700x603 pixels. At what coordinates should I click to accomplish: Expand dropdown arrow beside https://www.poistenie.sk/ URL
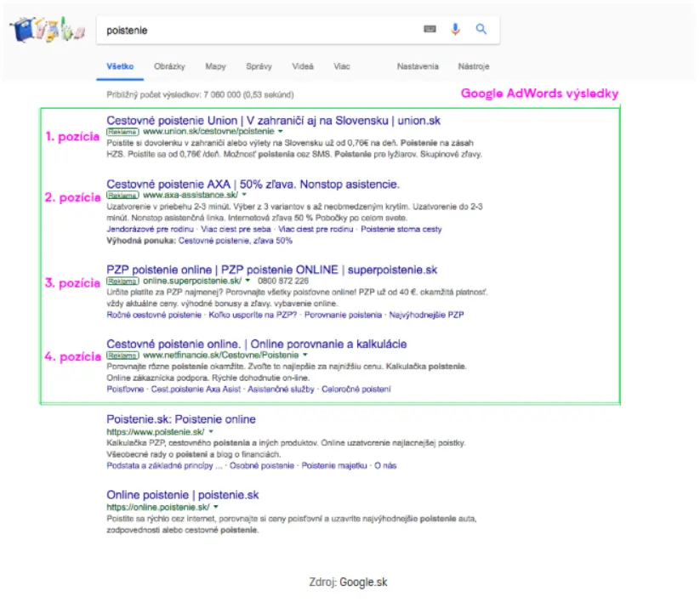(x=211, y=431)
